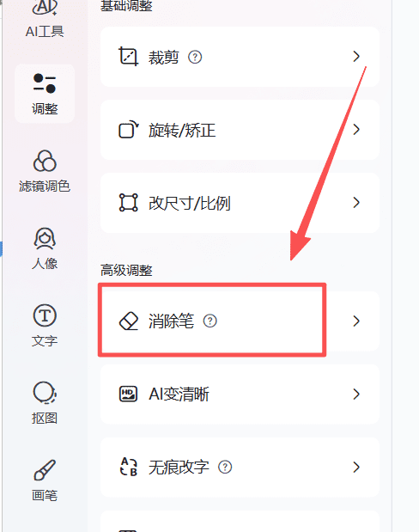Click the rotate icon beside 旋转/矫正
Viewport: 419px width, 532px height.
click(128, 130)
